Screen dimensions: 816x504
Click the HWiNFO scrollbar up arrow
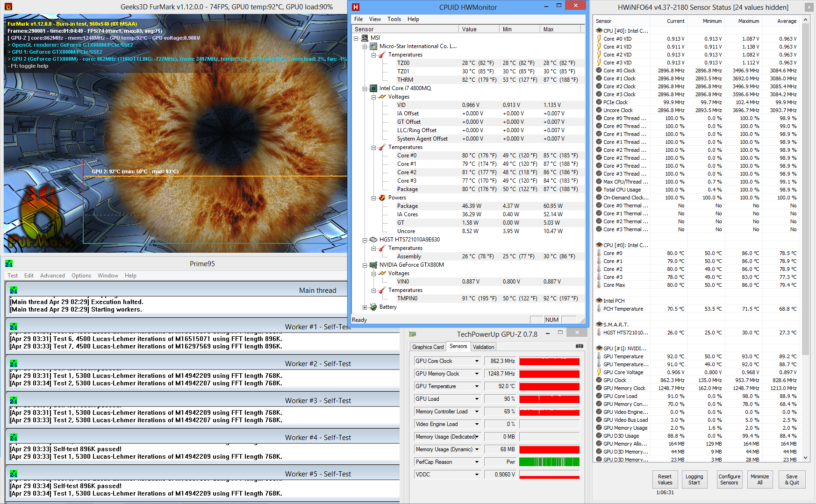[x=806, y=20]
